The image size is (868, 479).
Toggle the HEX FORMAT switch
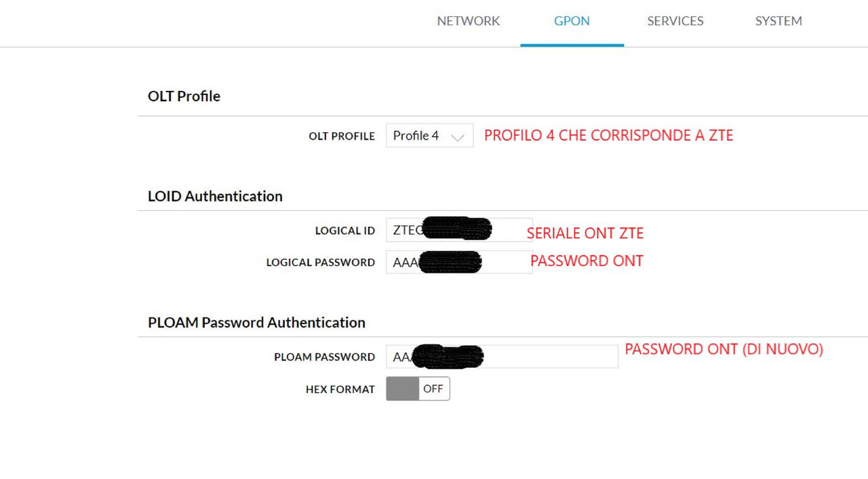point(418,389)
